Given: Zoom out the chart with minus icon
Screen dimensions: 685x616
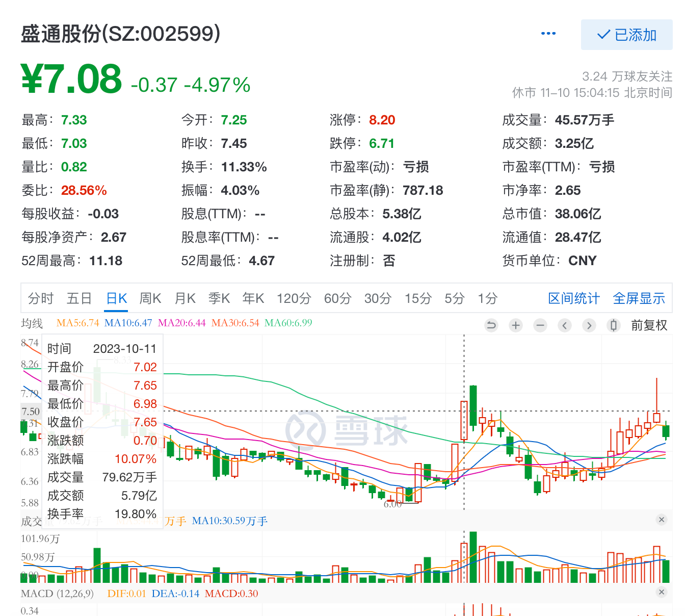Looking at the screenshot, I should [540, 325].
